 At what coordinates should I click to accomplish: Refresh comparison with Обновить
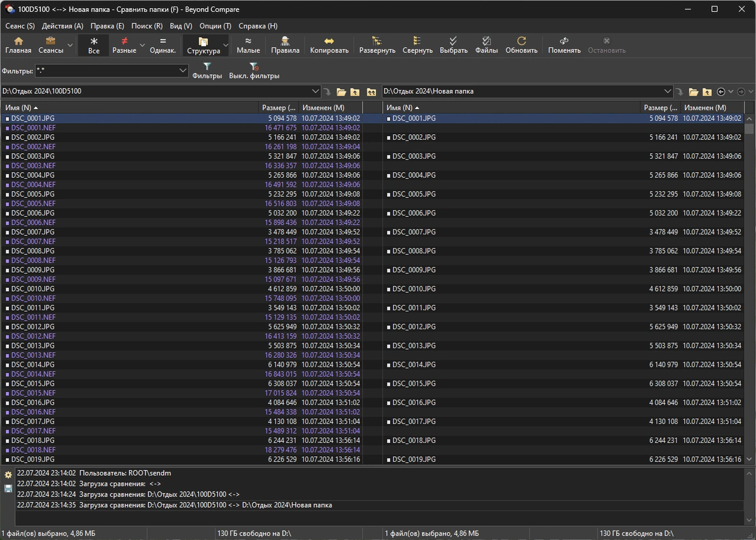click(x=522, y=45)
